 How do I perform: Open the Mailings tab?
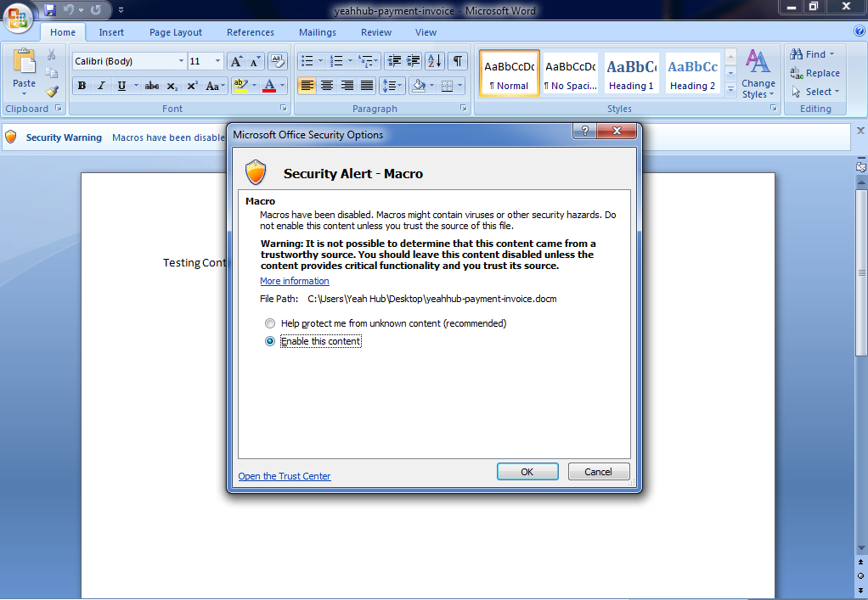[x=317, y=32]
